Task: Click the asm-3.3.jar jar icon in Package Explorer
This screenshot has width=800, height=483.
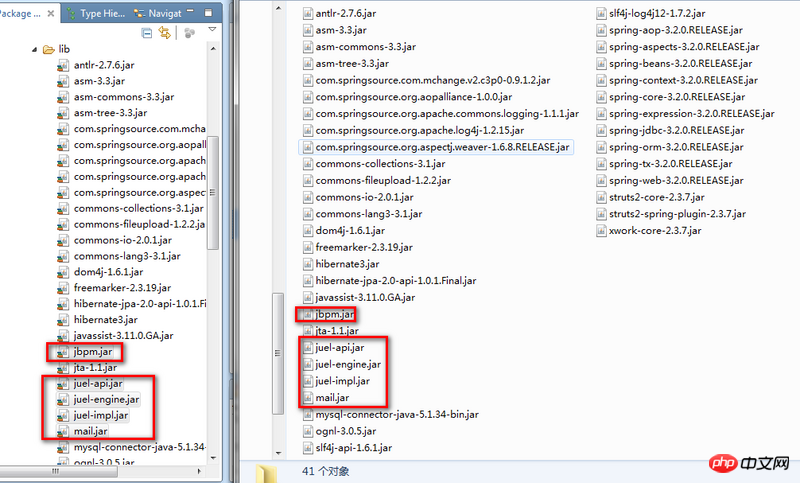Action: tap(63, 81)
